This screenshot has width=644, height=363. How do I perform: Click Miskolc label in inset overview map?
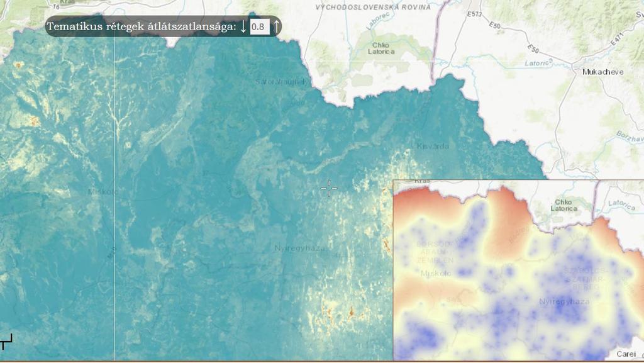436,274
